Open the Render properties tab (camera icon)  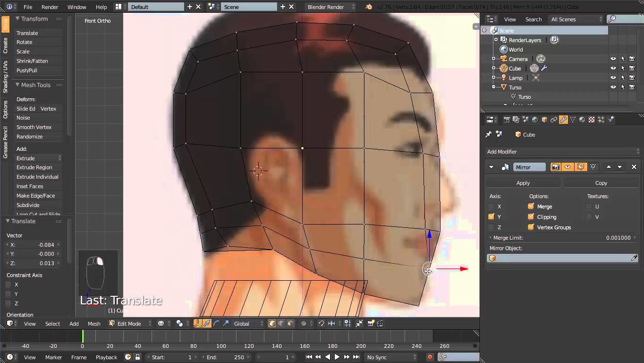tap(507, 119)
